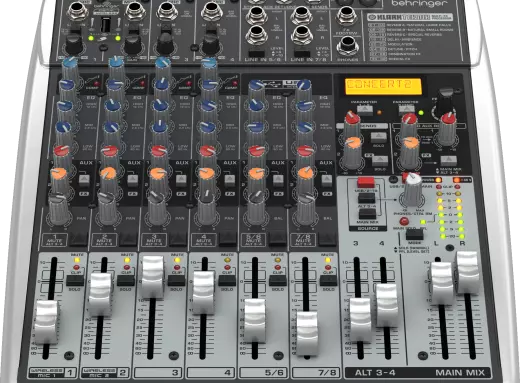Click the behringer logo

(x=419, y=3)
